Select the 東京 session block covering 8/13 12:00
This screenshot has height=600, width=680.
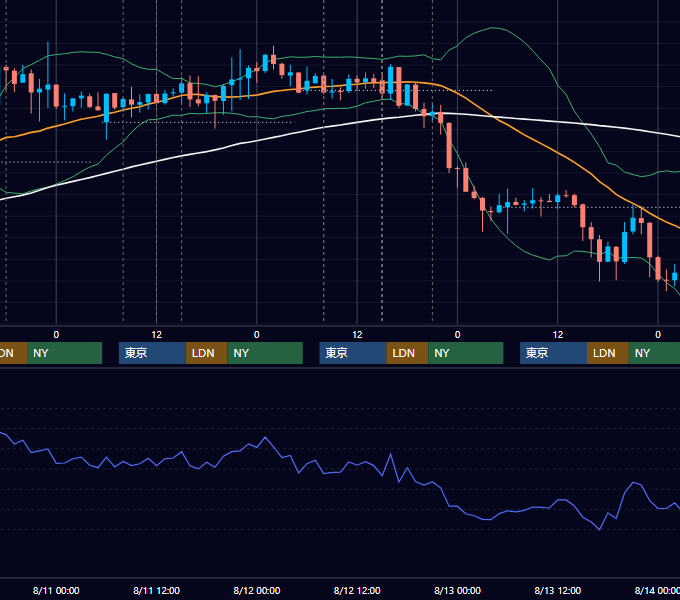[x=553, y=353]
